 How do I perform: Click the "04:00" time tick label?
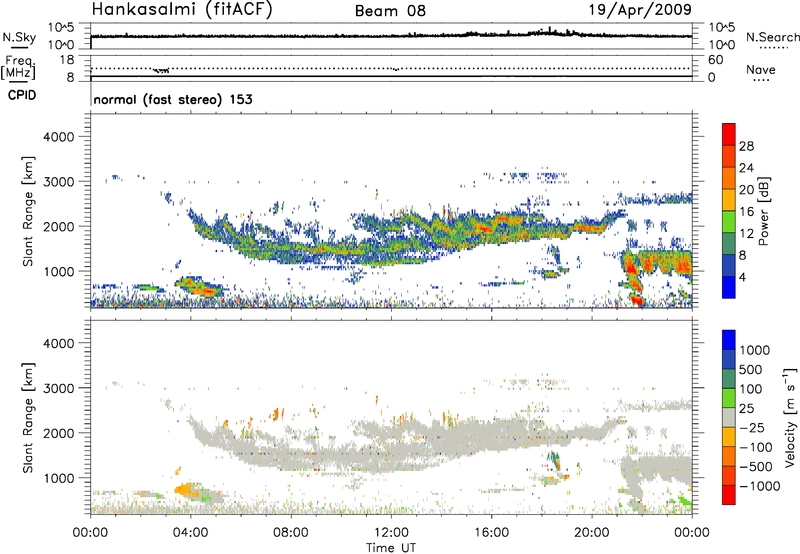190,533
